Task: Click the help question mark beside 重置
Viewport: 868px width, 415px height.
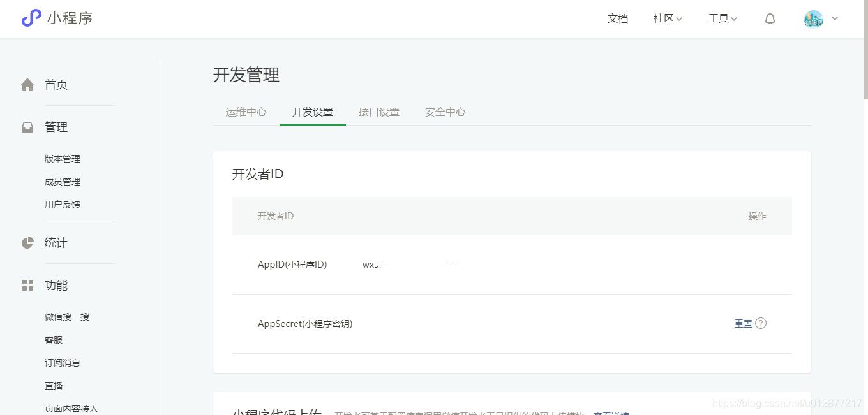Action: coord(761,323)
